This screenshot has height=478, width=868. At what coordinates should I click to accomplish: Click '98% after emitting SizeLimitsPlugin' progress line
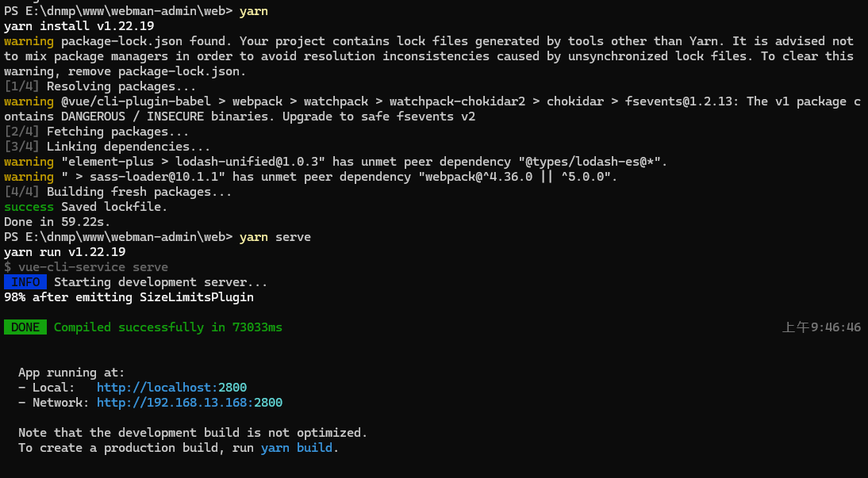tap(129, 297)
